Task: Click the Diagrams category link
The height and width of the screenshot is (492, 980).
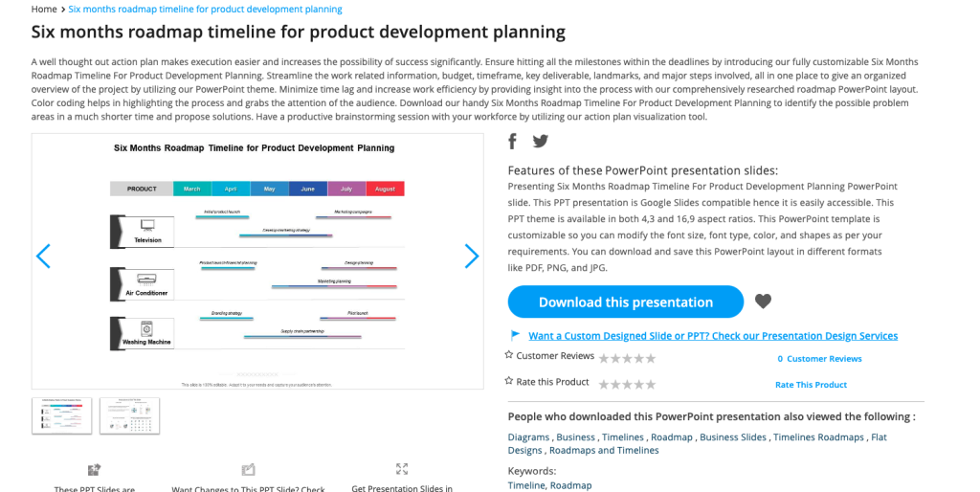Action: (528, 437)
